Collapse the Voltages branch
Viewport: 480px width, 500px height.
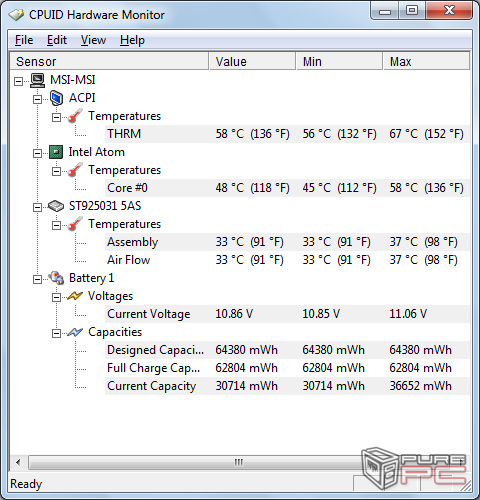(57, 297)
